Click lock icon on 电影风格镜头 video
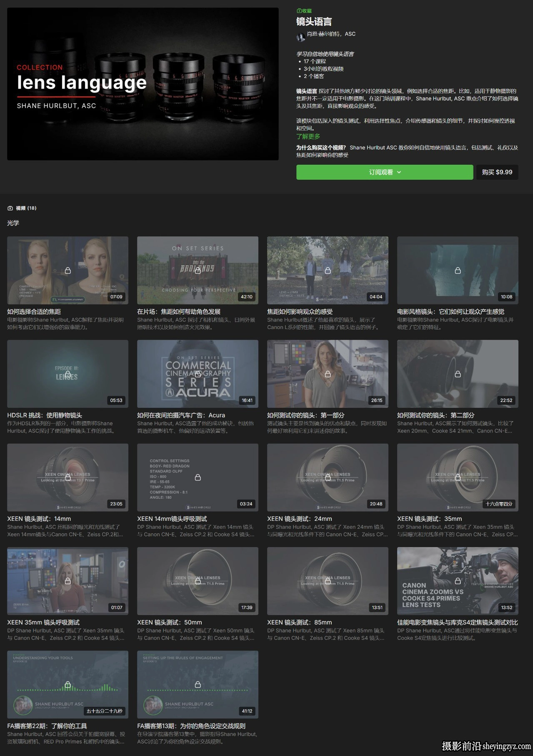Viewport: 533px width, 756px height. click(458, 271)
